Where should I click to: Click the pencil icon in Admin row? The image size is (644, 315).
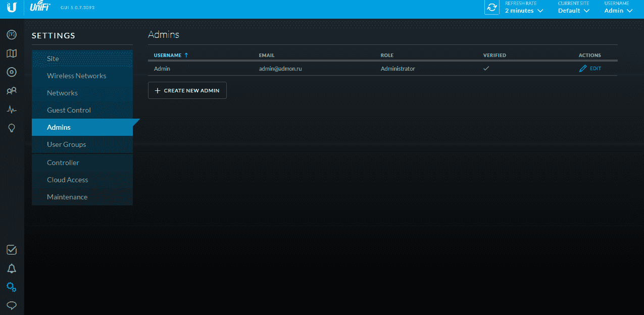[583, 69]
